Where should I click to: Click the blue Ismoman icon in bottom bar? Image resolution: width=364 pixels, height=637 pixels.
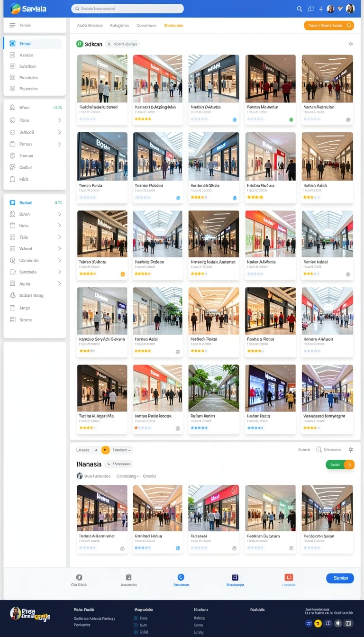(x=181, y=577)
